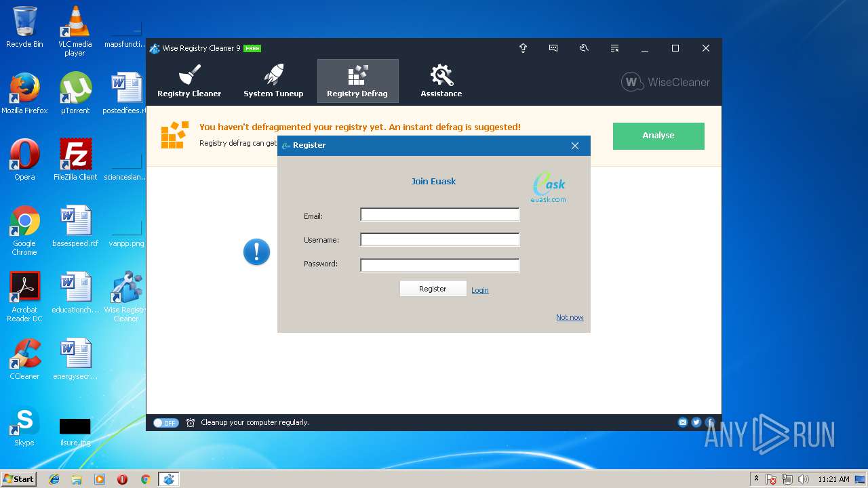Click the email share icon in status bar
The width and height of the screenshot is (868, 488).
(x=683, y=422)
